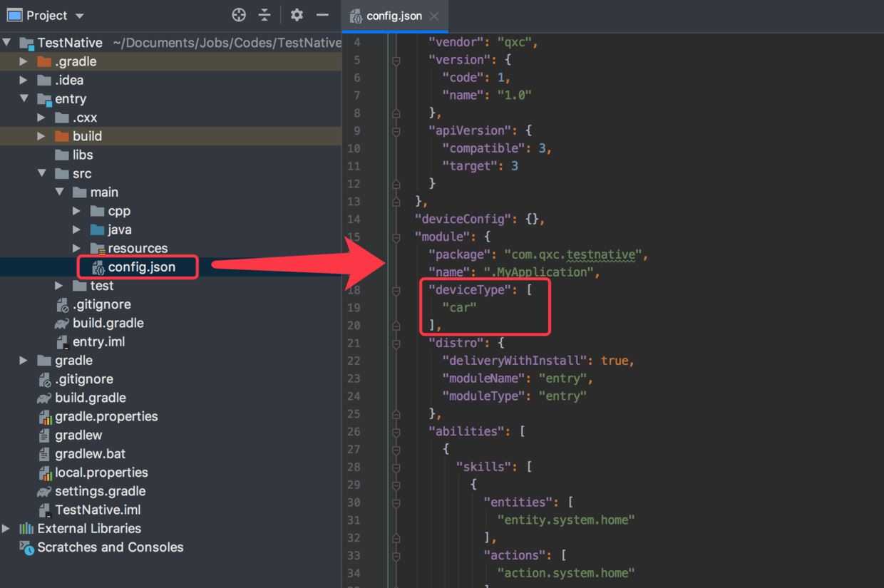Open the Project view dropdown

(79, 16)
